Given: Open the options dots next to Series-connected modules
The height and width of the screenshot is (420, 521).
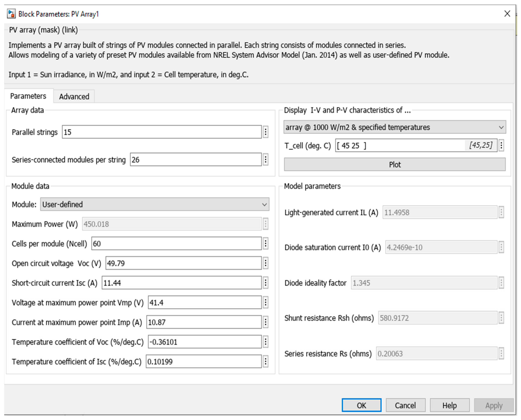Looking at the screenshot, I should click(x=266, y=160).
